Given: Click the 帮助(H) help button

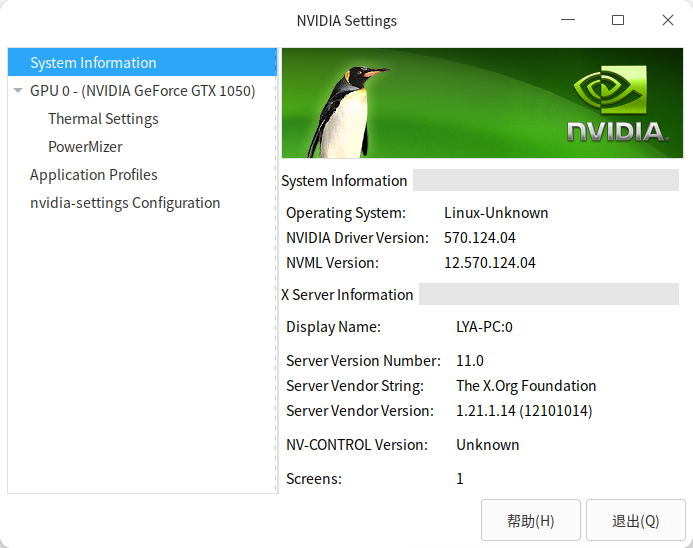Looking at the screenshot, I should (530, 520).
